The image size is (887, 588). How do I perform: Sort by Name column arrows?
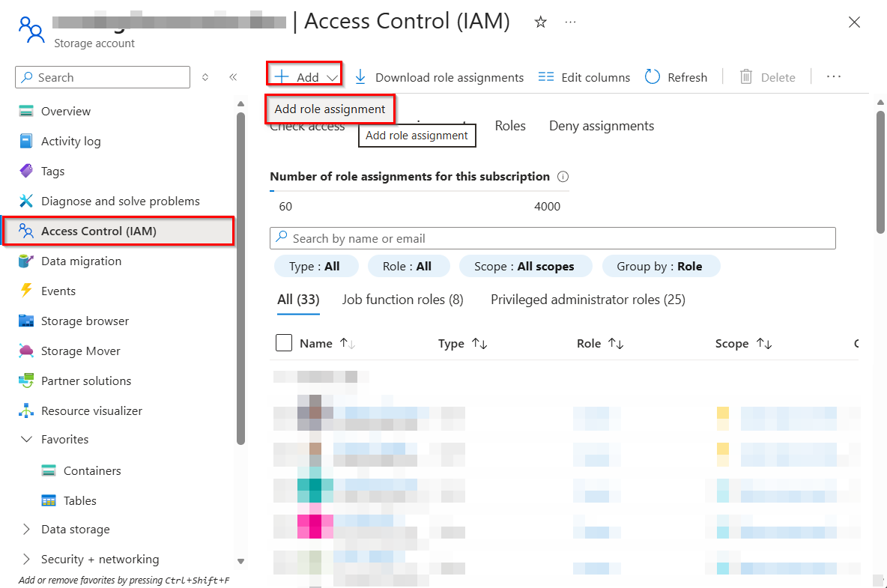coord(348,344)
